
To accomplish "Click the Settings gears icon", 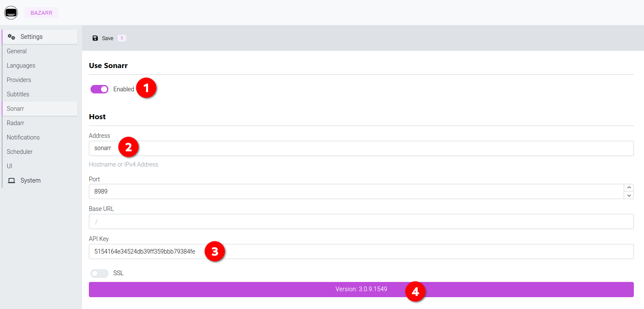I will click(11, 37).
